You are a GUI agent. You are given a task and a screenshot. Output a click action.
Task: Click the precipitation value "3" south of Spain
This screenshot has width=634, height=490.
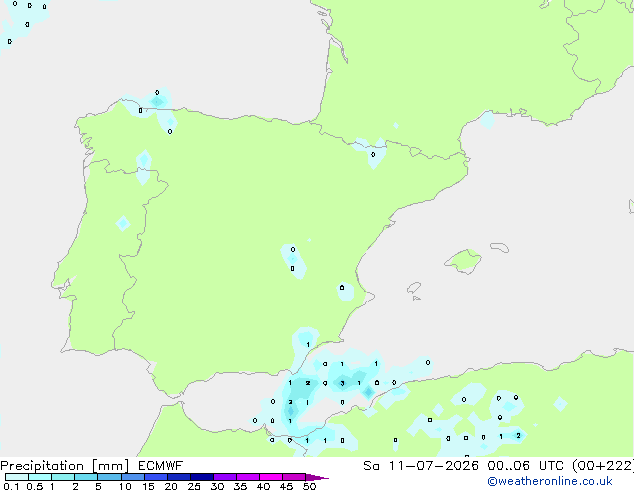click(x=342, y=383)
